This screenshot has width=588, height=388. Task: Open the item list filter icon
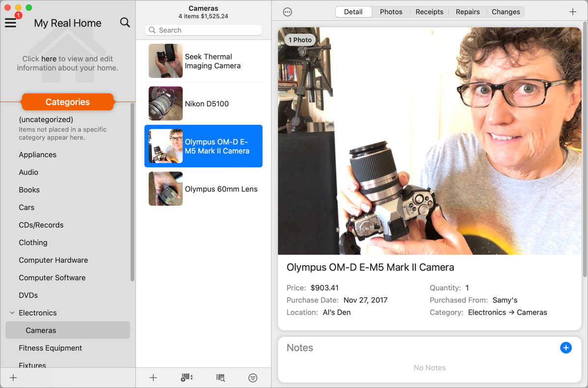pos(253,378)
